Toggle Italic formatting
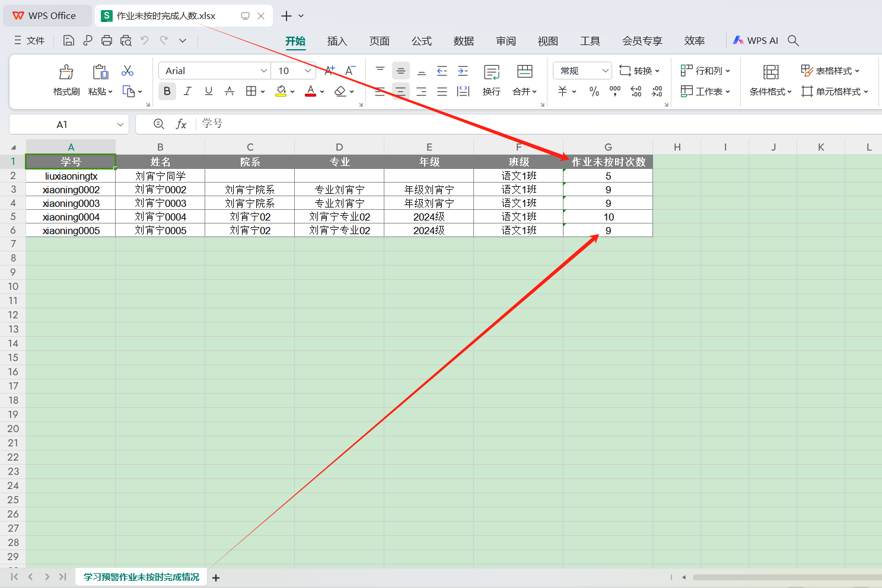 point(187,91)
